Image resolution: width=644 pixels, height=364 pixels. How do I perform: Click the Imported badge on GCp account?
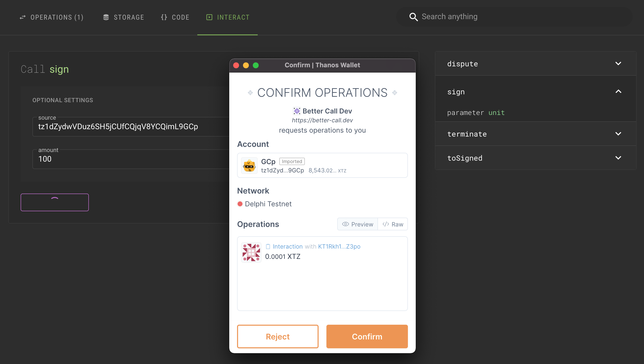[292, 161]
